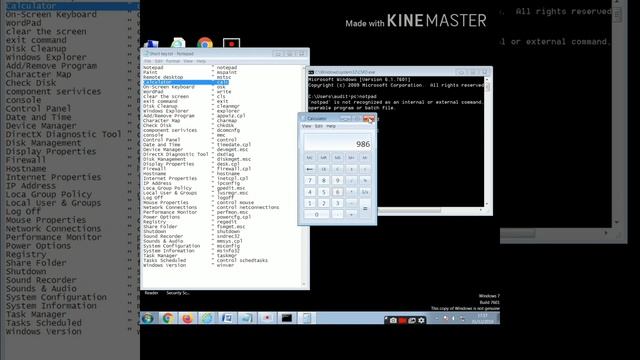Click the Calculator 7 key
Viewport: 640px width, 360px height.
(x=309, y=180)
